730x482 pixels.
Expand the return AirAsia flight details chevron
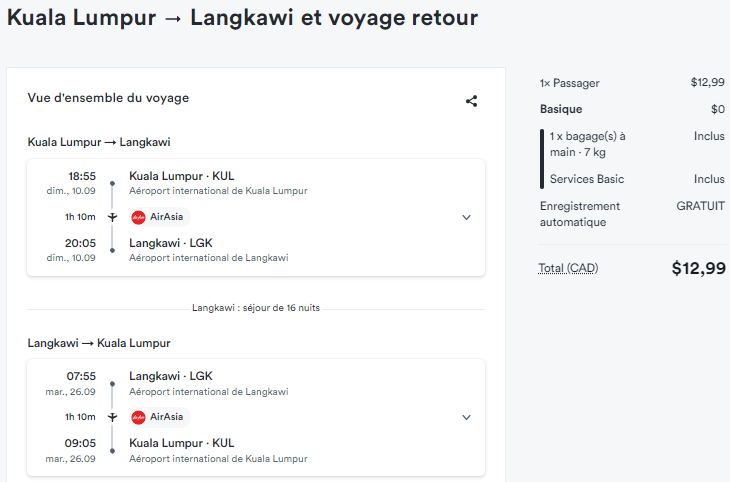[466, 417]
